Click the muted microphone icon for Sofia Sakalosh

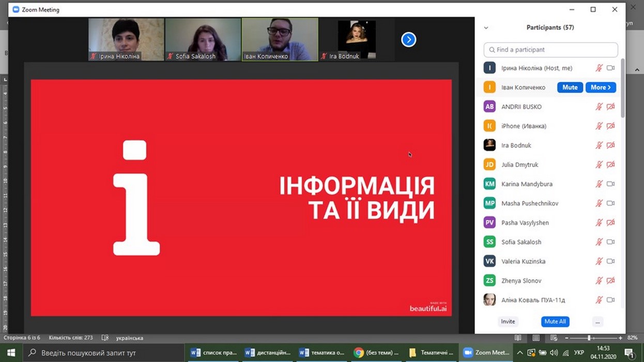point(599,242)
